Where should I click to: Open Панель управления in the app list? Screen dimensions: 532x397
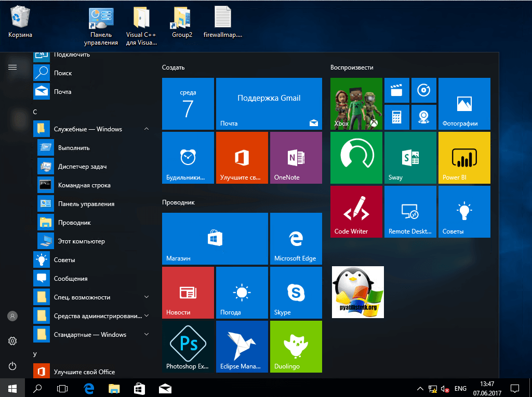(x=95, y=203)
